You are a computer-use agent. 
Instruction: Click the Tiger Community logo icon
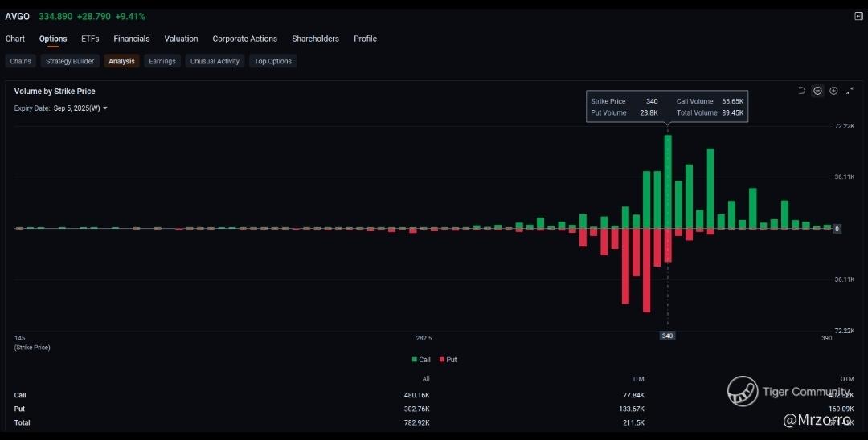[743, 391]
